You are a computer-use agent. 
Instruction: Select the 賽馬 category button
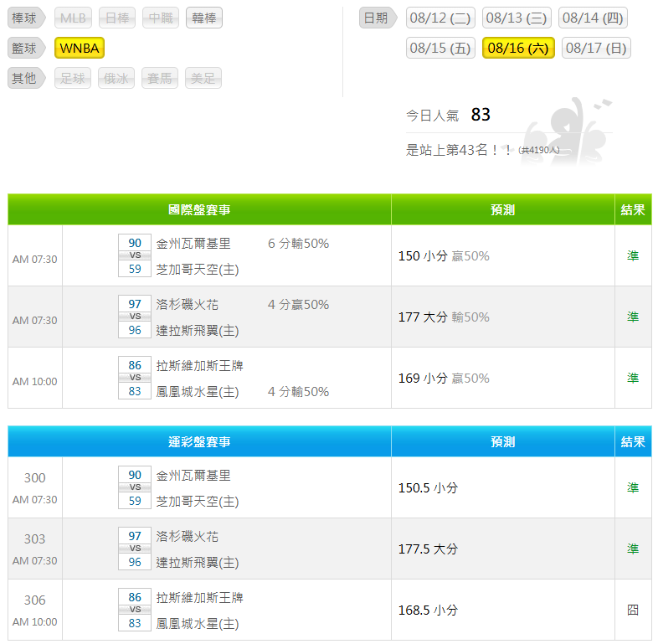click(x=160, y=78)
